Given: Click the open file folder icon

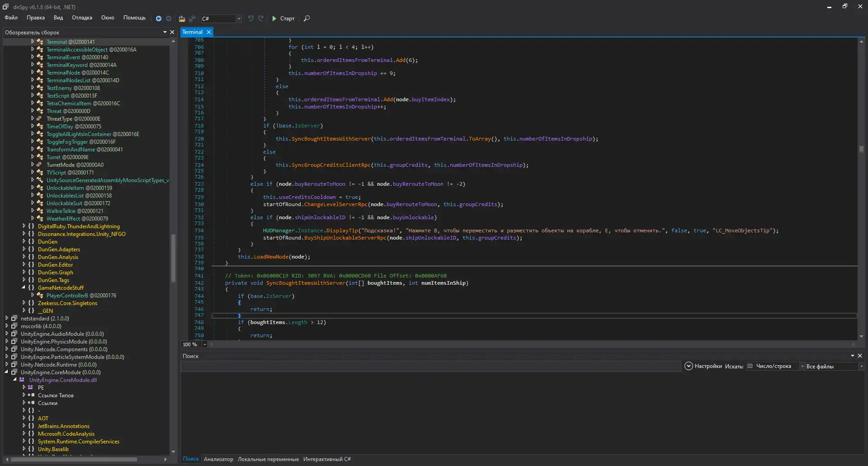Looking at the screenshot, I should pyautogui.click(x=182, y=19).
